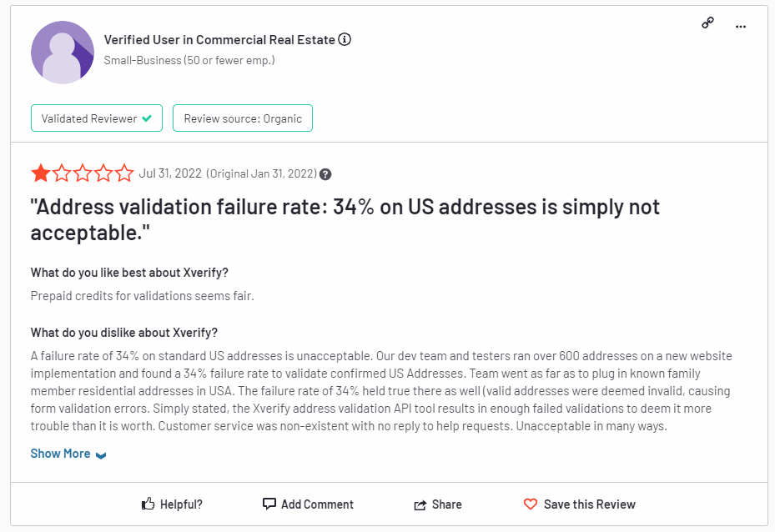
Task: Click the Show More chevron arrow
Action: [101, 455]
